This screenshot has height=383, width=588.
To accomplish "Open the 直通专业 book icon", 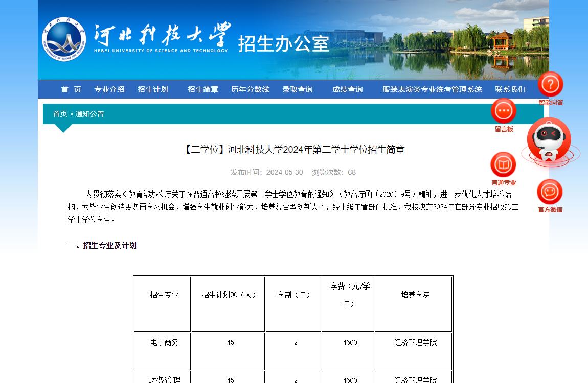I will pos(503,164).
